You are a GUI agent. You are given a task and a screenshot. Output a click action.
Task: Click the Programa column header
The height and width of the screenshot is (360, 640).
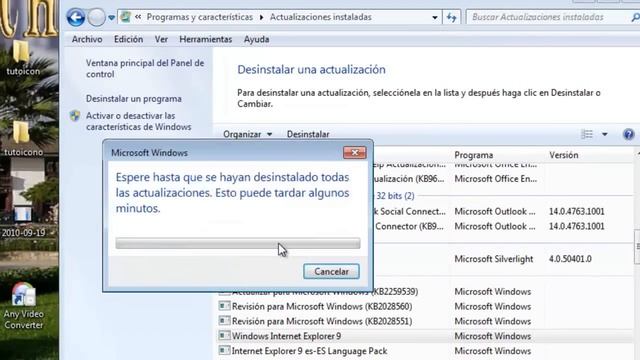[x=474, y=155]
